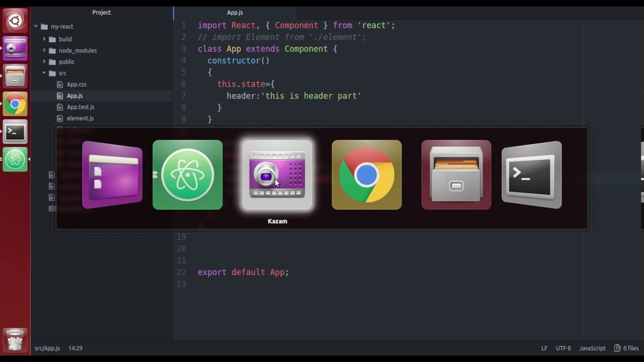Switch to Chrome in the app switcher

pyautogui.click(x=367, y=174)
